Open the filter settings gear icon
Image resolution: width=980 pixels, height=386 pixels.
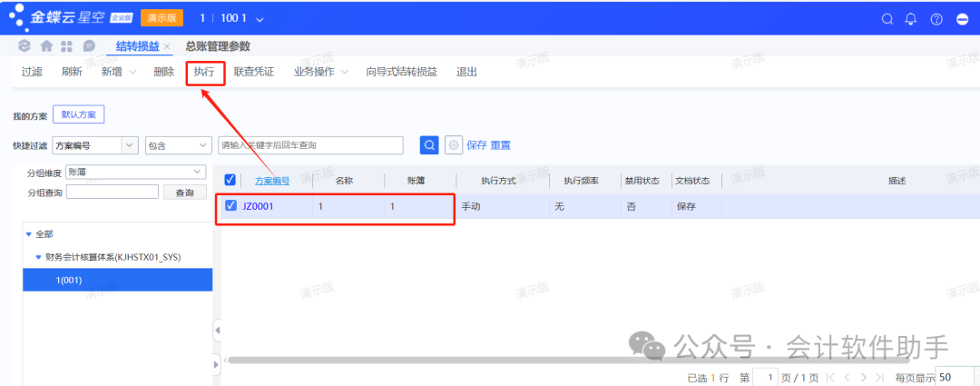point(453,145)
